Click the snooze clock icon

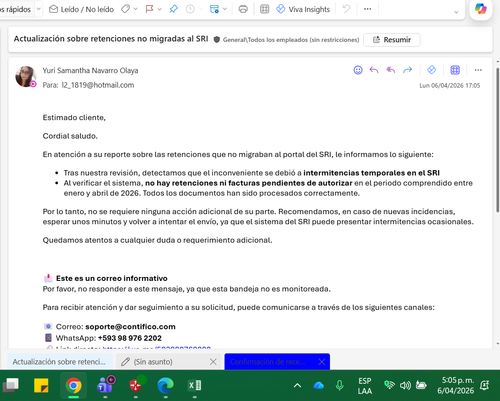click(190, 9)
